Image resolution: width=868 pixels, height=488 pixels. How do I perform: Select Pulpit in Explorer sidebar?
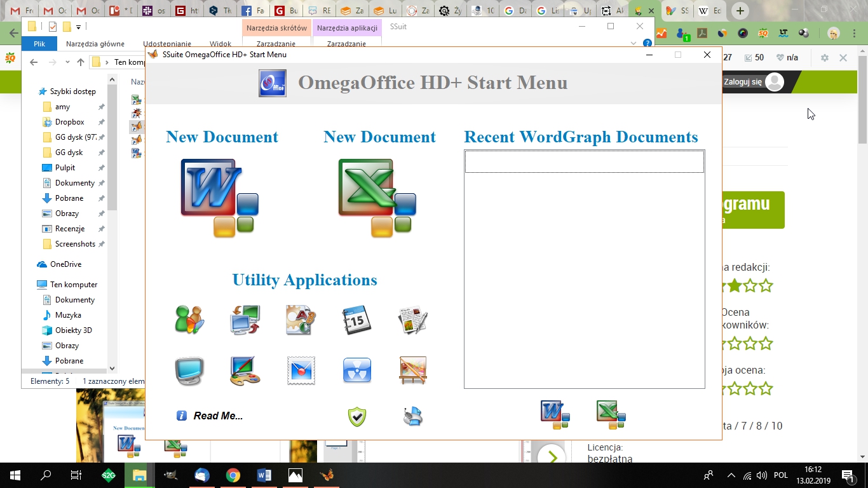[x=65, y=168]
